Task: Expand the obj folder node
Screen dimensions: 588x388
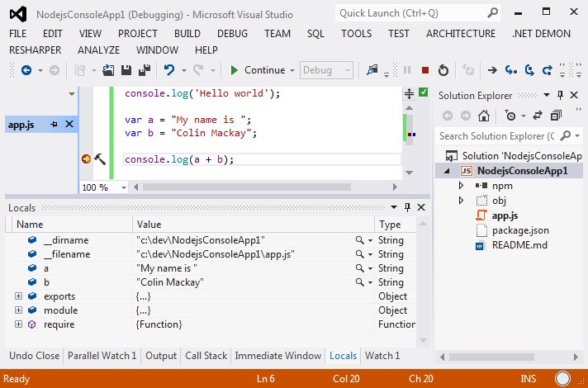Action: 462,201
